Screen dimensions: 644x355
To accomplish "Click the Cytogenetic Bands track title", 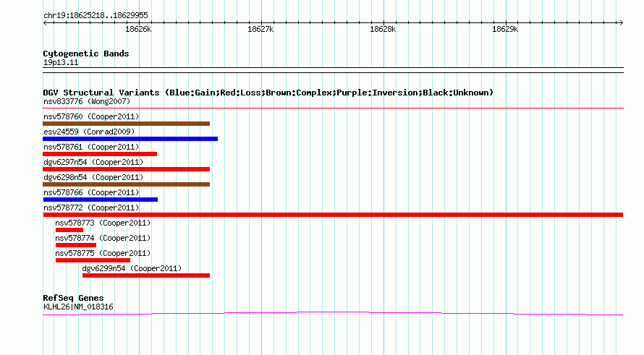I will (86, 54).
